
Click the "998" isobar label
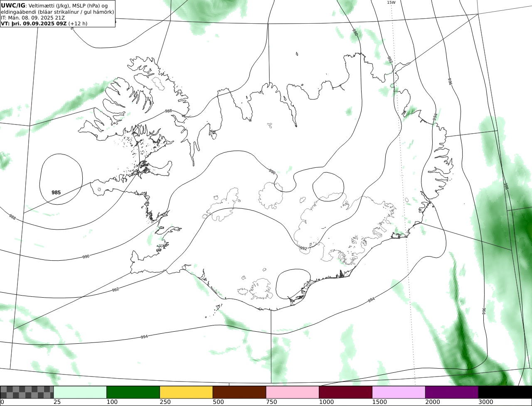point(506,186)
